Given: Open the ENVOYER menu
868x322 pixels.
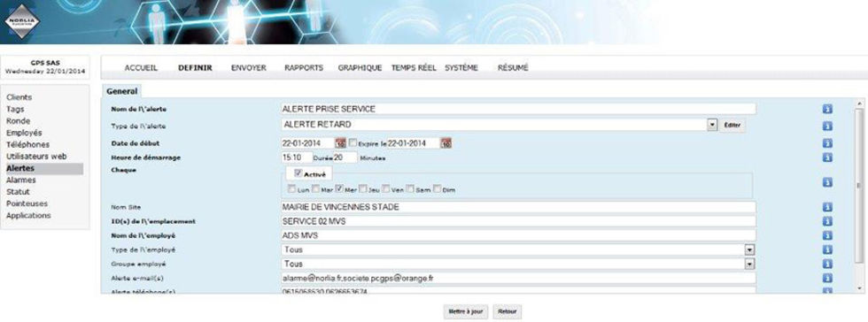Looking at the screenshot, I should tap(249, 67).
